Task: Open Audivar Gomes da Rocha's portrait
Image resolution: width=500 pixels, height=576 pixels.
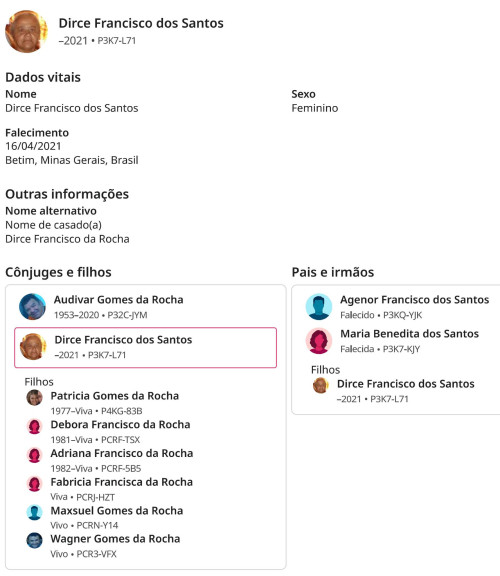Action: point(33,307)
